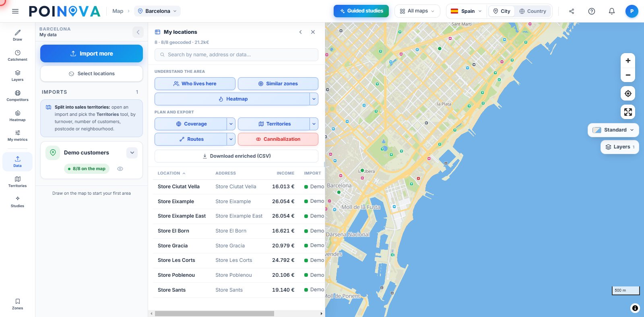644x317 pixels.
Task: Open the Routes options dropdown arrow
Action: pos(231,139)
